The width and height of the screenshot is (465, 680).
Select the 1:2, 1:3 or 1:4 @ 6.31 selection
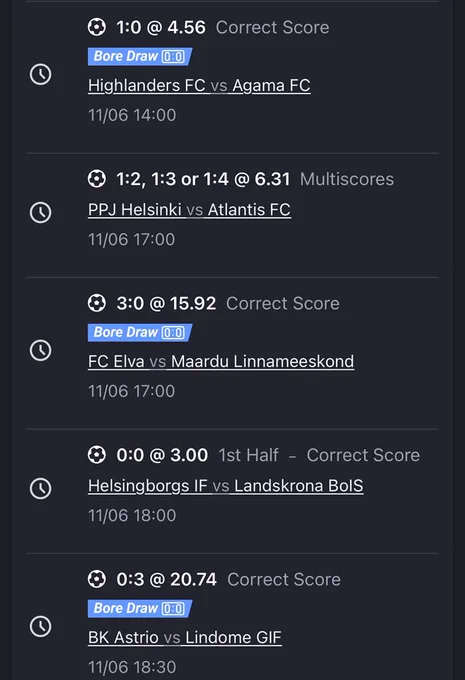pyautogui.click(x=203, y=179)
